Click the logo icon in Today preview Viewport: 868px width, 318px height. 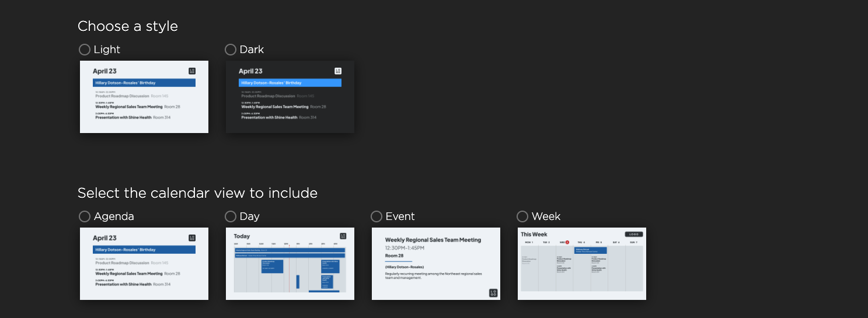(343, 236)
